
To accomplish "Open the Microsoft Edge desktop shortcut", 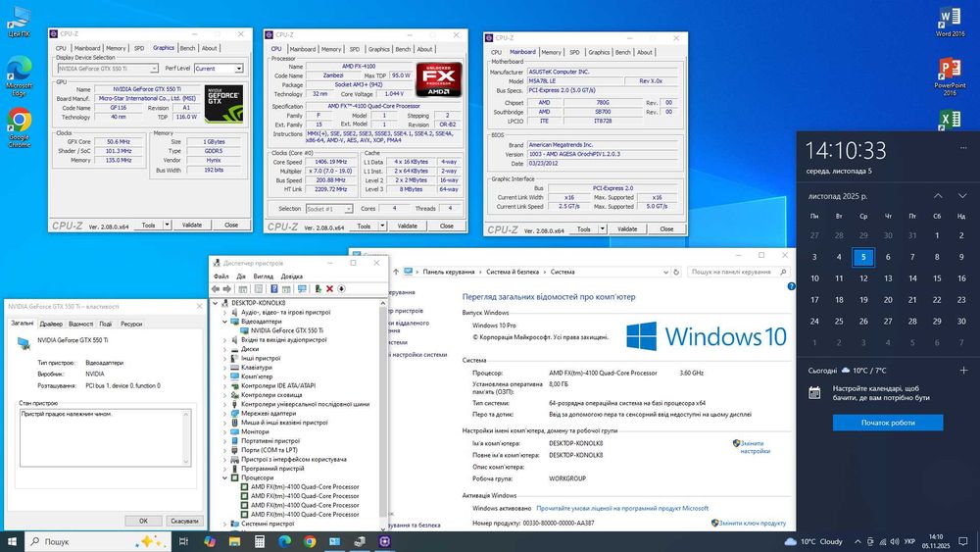I will click(19, 75).
